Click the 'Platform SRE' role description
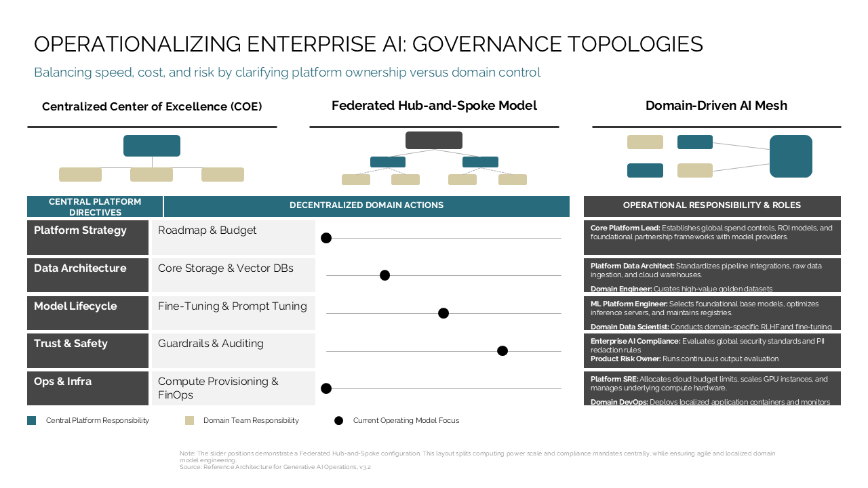This screenshot has height=488, width=868. (709, 384)
